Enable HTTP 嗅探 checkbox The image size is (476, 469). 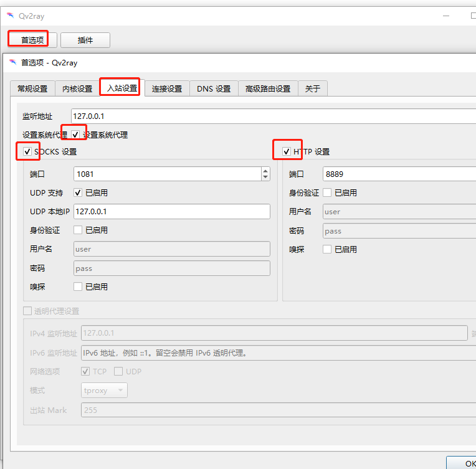(x=327, y=249)
